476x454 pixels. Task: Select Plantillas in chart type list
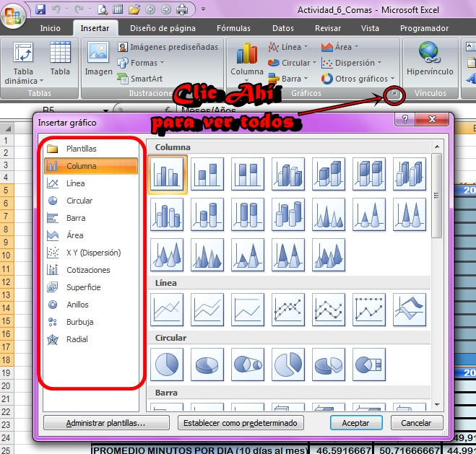click(x=91, y=149)
